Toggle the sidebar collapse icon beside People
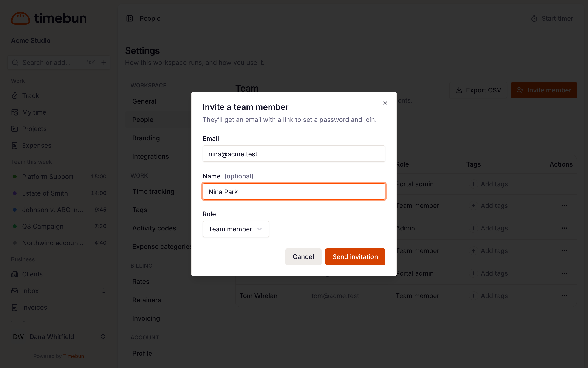Screen dimensions: 588x368 click(130, 18)
